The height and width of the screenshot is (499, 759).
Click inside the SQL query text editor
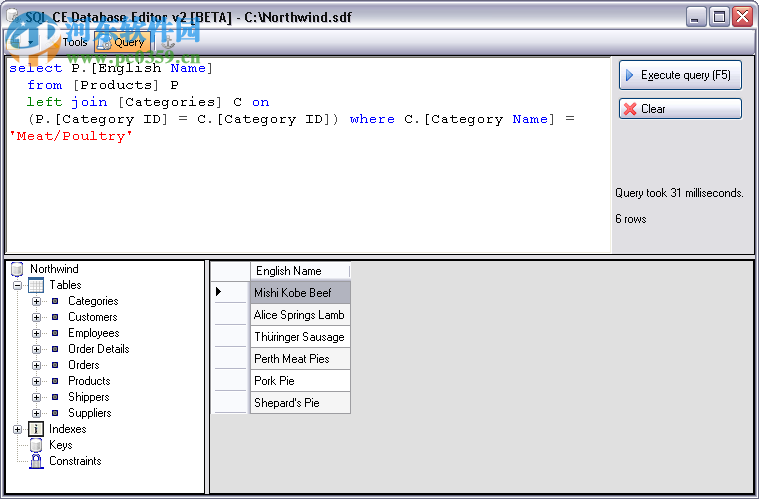coord(308,154)
